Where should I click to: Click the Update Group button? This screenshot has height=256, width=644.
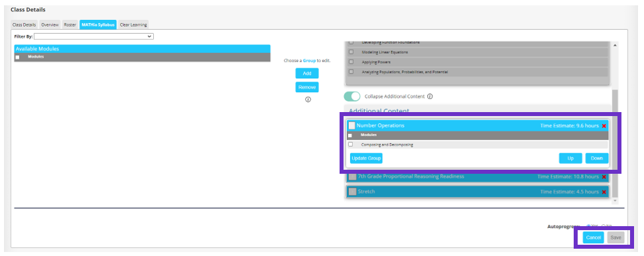point(366,159)
